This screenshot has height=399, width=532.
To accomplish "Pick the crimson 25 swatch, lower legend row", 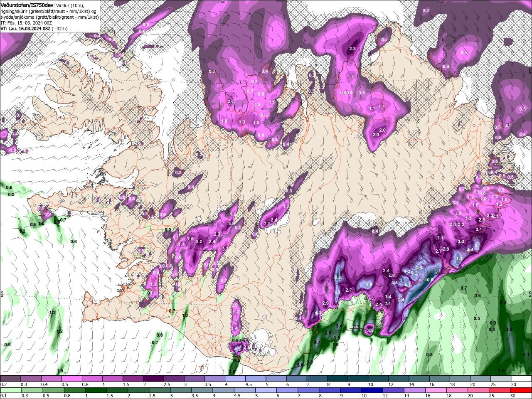I will [499, 390].
